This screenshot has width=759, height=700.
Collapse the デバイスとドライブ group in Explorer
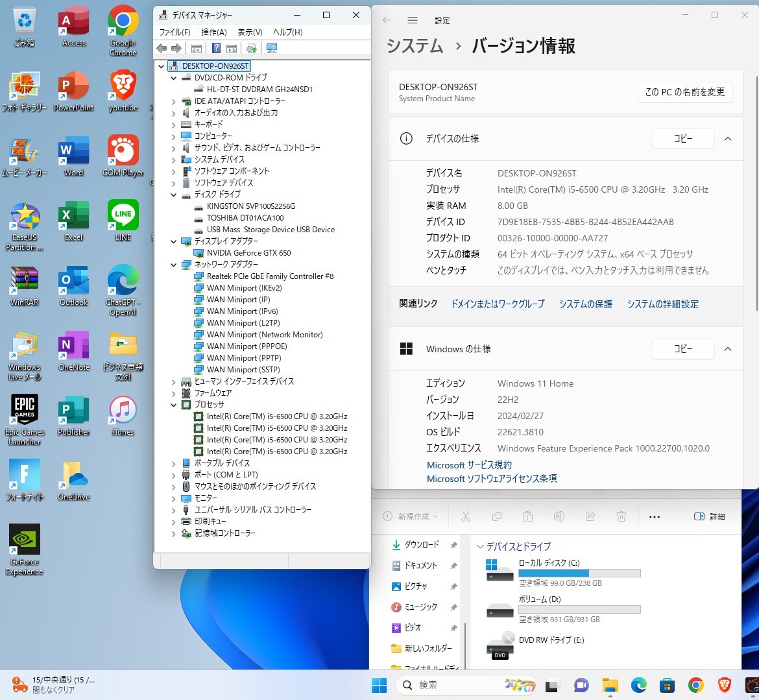(x=480, y=546)
